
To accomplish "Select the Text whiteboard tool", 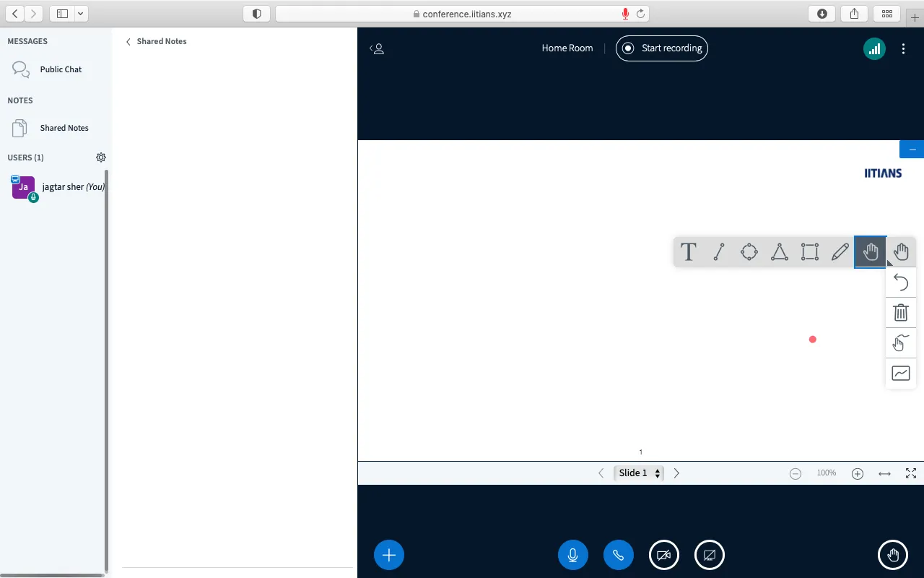I will (x=689, y=252).
